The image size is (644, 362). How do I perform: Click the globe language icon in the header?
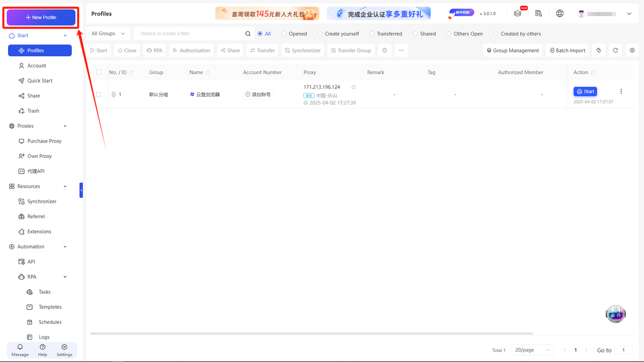tap(559, 13)
